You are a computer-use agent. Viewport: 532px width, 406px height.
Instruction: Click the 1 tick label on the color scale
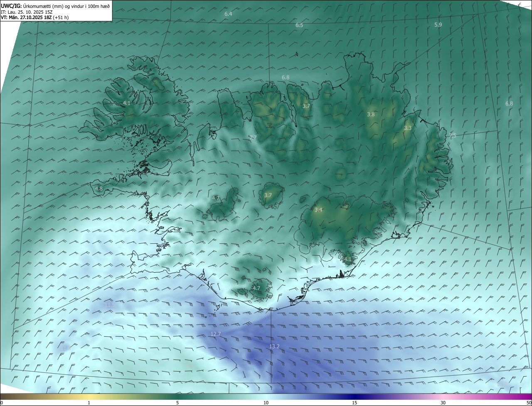[x=89, y=403]
